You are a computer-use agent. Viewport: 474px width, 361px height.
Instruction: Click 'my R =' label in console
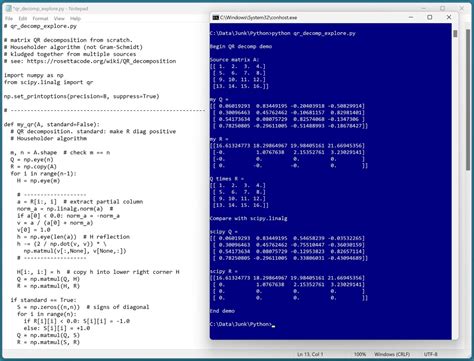point(219,139)
